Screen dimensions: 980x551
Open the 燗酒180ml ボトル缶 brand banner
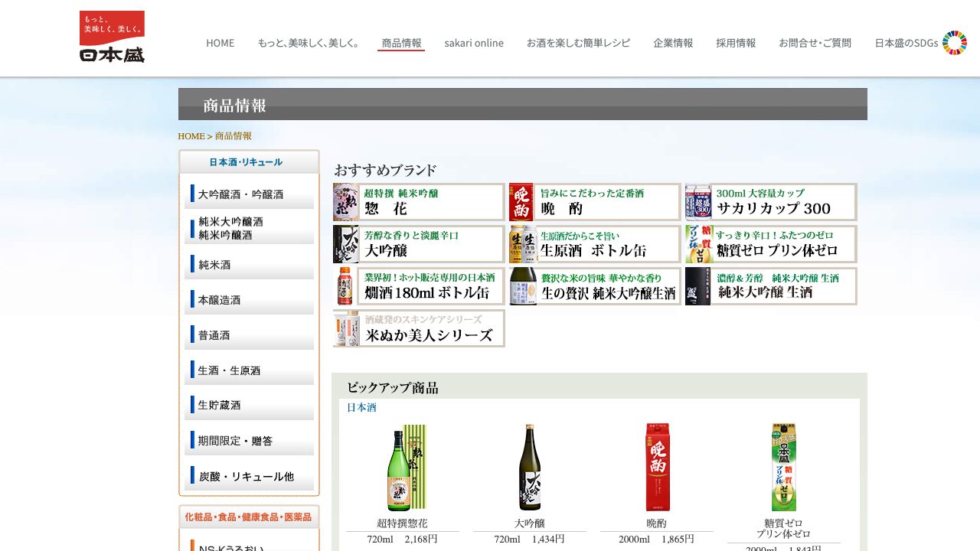(x=419, y=286)
